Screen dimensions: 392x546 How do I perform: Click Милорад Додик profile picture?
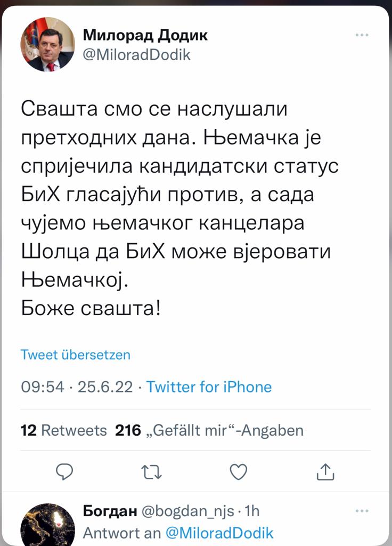coord(48,44)
